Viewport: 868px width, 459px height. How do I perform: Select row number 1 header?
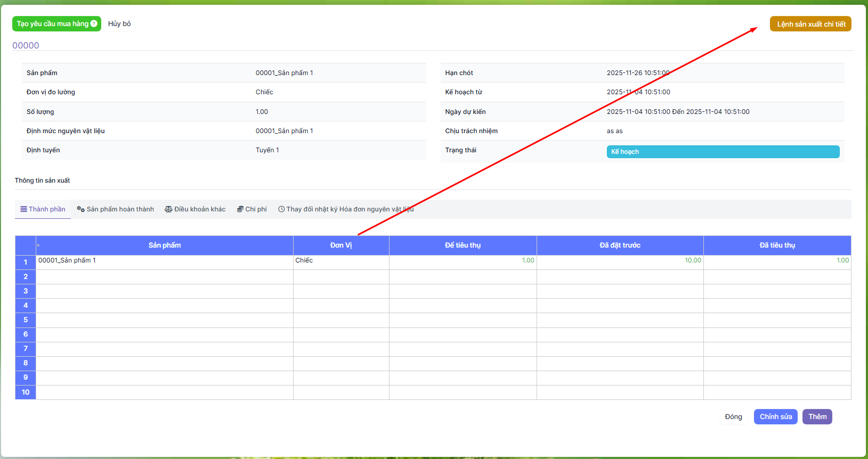click(x=26, y=262)
